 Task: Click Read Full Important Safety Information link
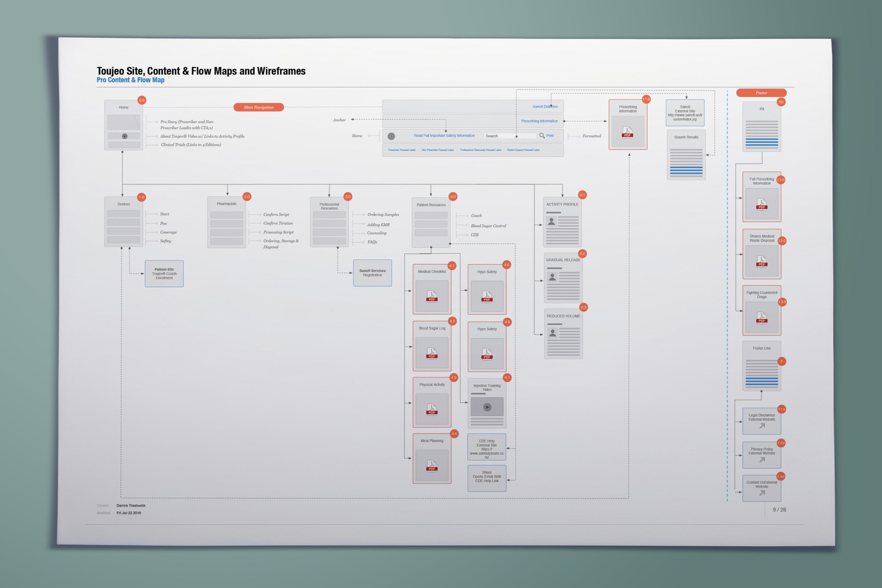(444, 136)
